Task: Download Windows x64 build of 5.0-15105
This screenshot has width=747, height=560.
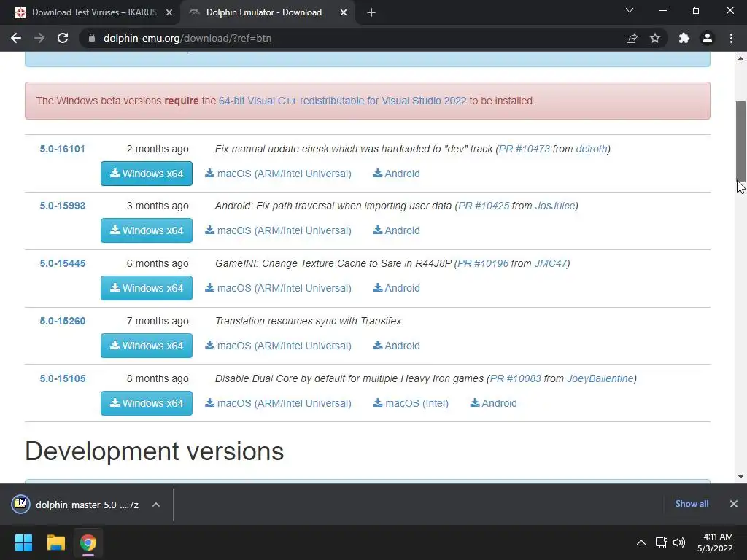Action: click(x=146, y=403)
